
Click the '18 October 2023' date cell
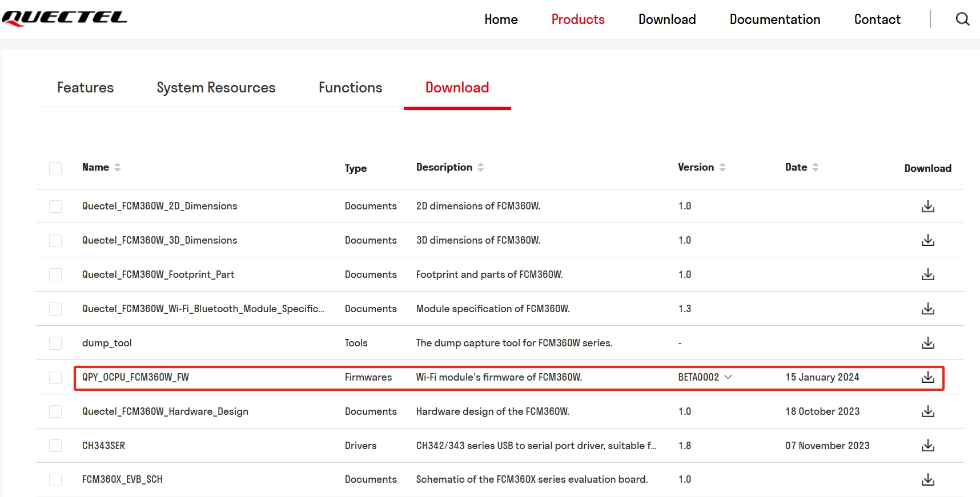[822, 411]
